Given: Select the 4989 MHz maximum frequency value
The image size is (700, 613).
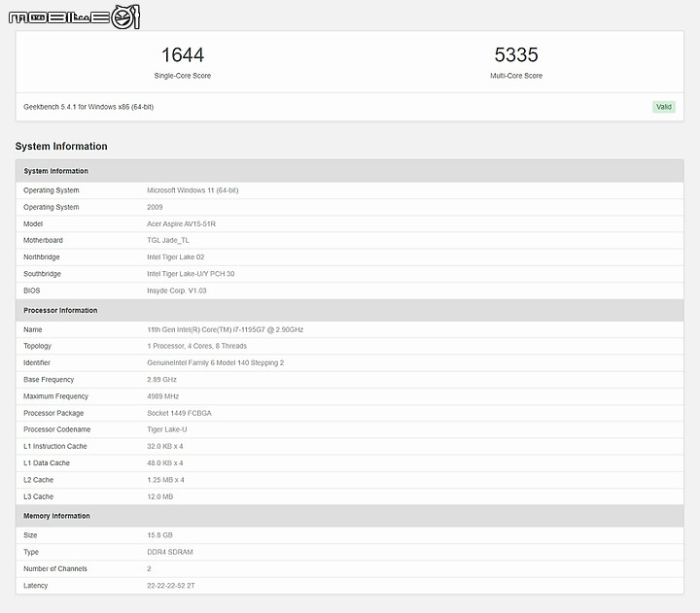Looking at the screenshot, I should [x=163, y=396].
